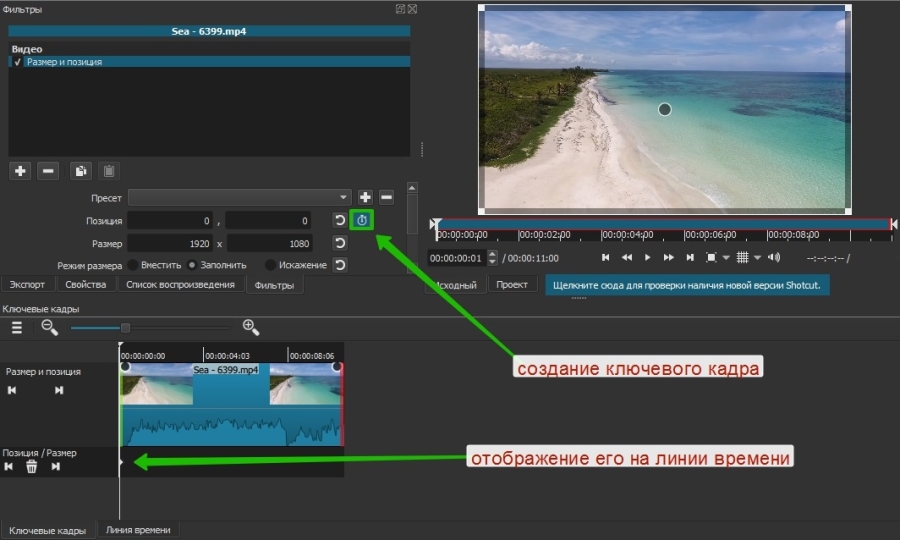The width and height of the screenshot is (900, 540).
Task: Select the Искажение size mode radio button
Action: pyautogui.click(x=270, y=265)
